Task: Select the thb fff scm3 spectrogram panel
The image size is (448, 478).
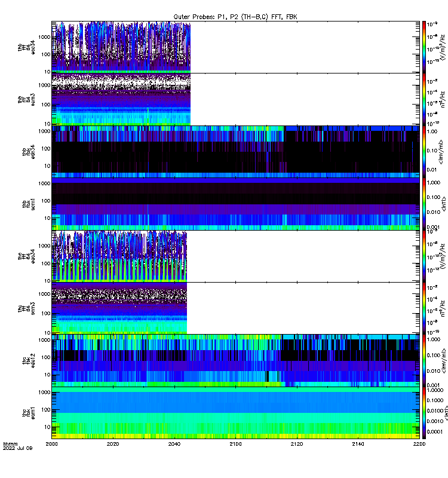Action: (235, 99)
